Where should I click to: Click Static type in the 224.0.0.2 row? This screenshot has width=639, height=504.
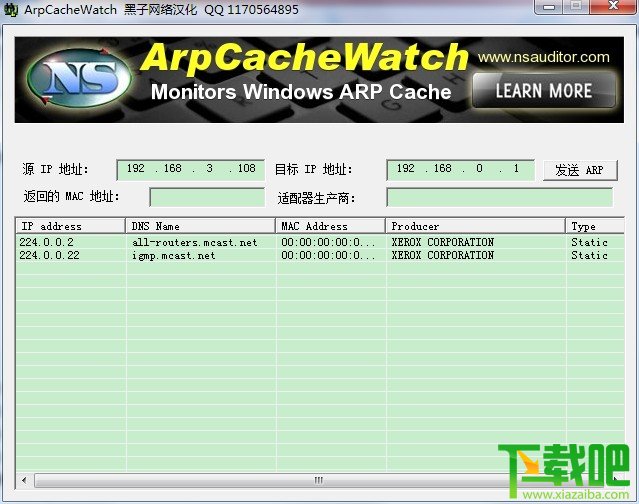click(589, 242)
